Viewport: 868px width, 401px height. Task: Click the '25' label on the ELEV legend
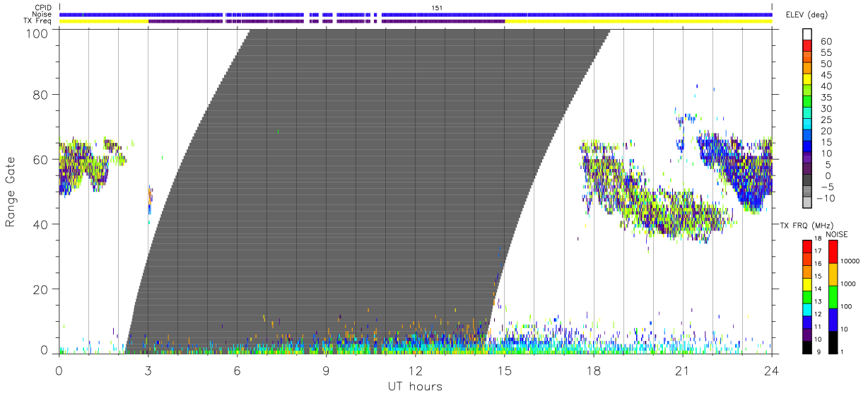825,120
